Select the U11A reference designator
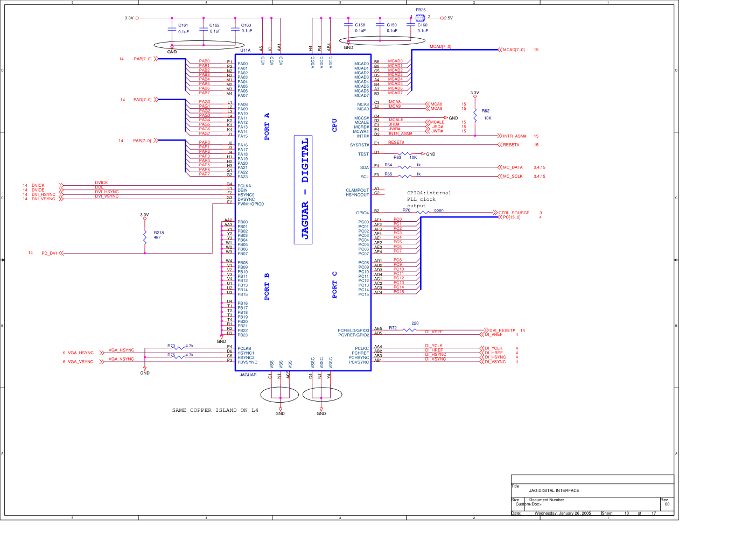 [245, 51]
